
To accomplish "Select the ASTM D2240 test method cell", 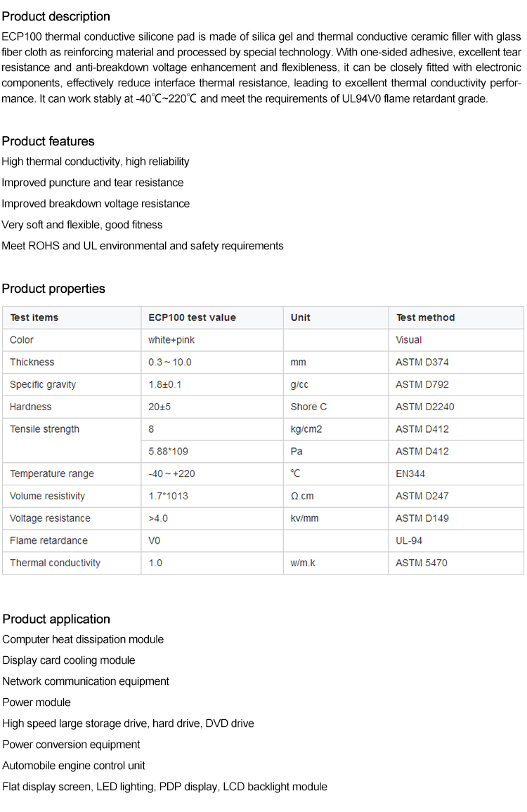I will pyautogui.click(x=426, y=407).
